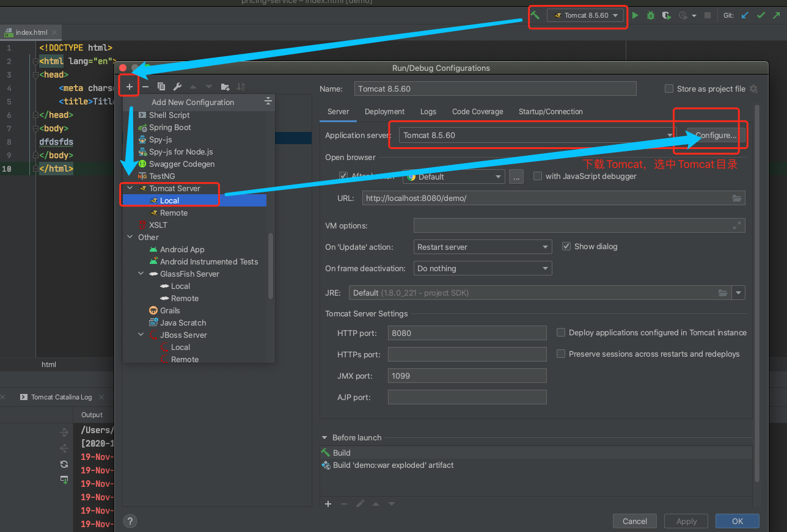Open the Application server Tomcat 8.5.60 dropdown

537,135
